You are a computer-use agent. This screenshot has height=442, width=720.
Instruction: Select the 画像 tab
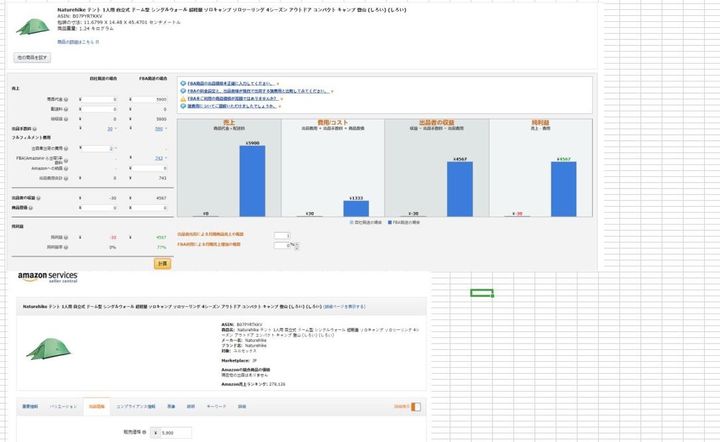click(x=170, y=407)
